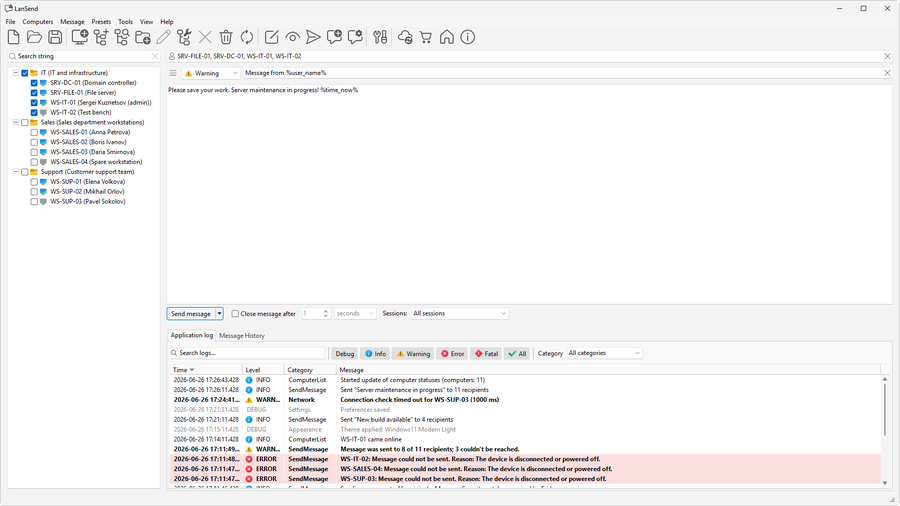Viewport: 900px width, 506px height.
Task: Collapse the IT group tree node
Action: pos(16,73)
